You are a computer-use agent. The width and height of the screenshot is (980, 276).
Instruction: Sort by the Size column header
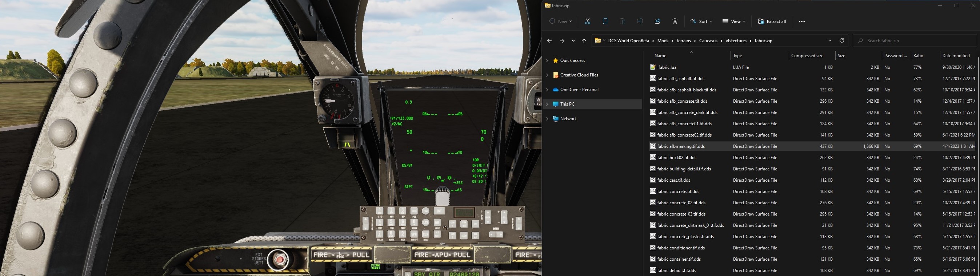(858, 56)
